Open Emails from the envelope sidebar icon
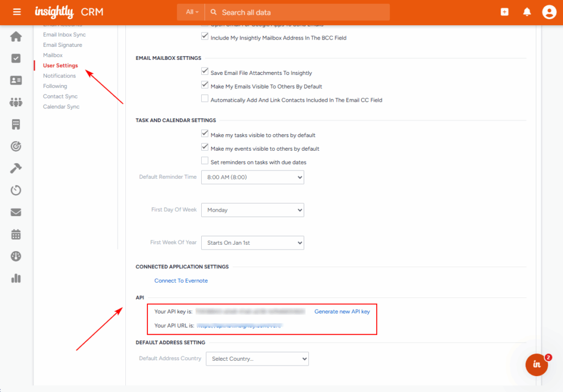 (x=16, y=212)
